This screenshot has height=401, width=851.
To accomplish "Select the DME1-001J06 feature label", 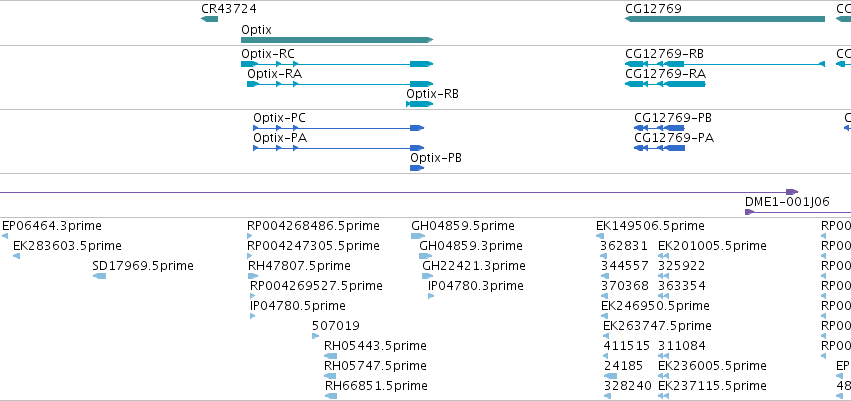I will (x=787, y=202).
